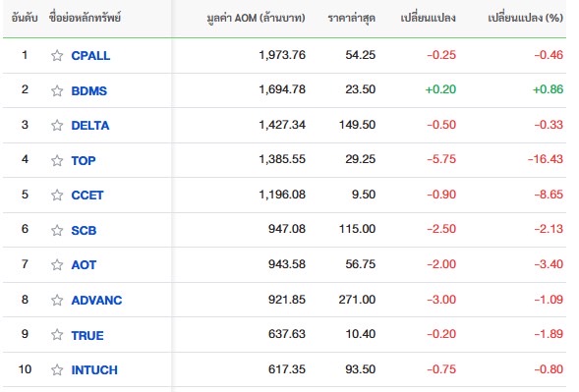Screen dimensions: 579x392
Task: Toggle the favorite star for CPALL
Action: pos(57,55)
